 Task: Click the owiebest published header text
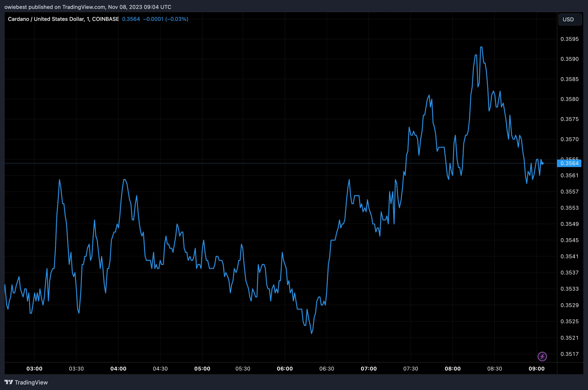click(x=88, y=7)
